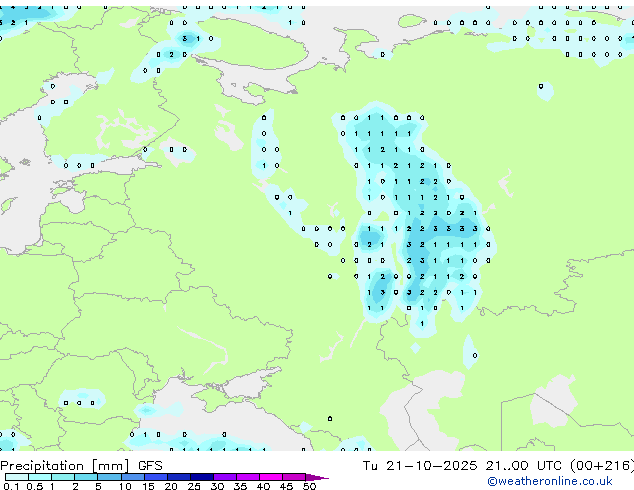Click the 1–2 mm legend swatch
634x490 pixels.
[x=63, y=477]
